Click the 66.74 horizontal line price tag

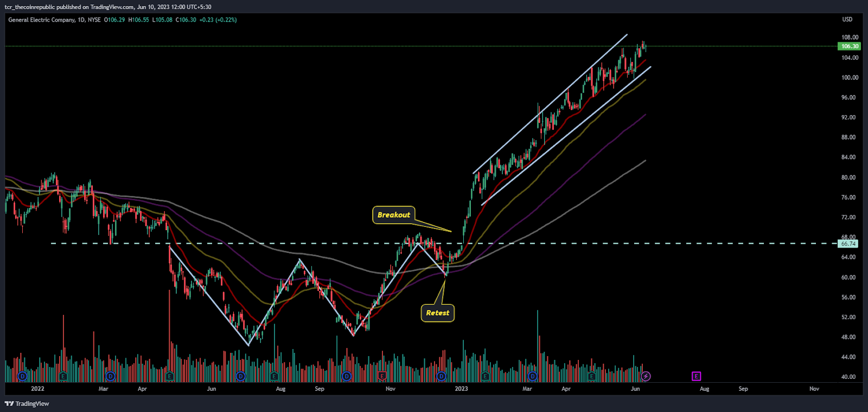click(848, 244)
